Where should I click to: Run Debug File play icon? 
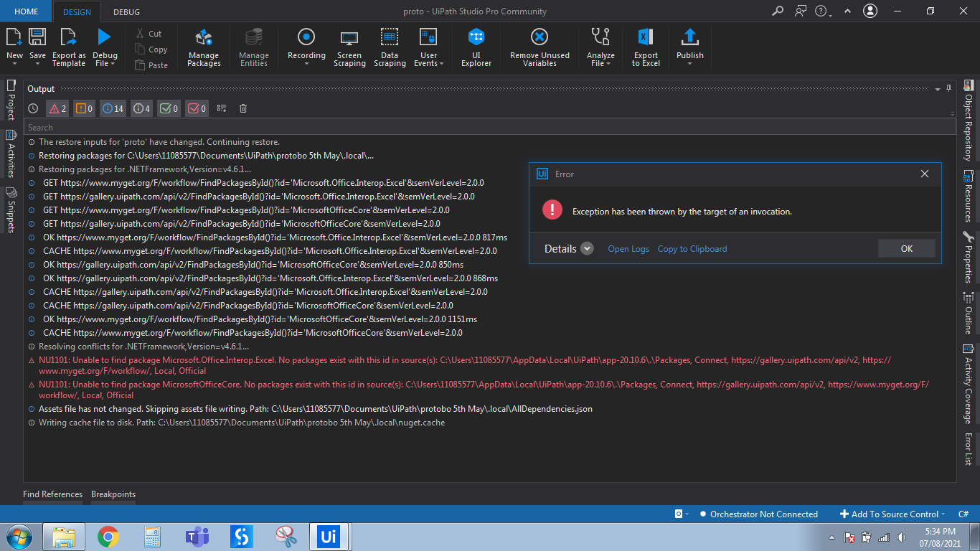point(105,37)
